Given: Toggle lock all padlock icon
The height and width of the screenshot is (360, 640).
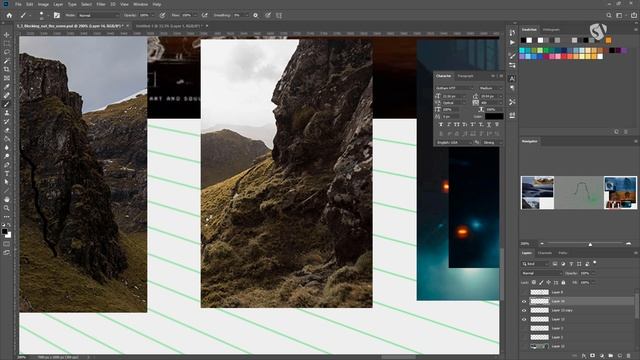Looking at the screenshot, I should 563,282.
